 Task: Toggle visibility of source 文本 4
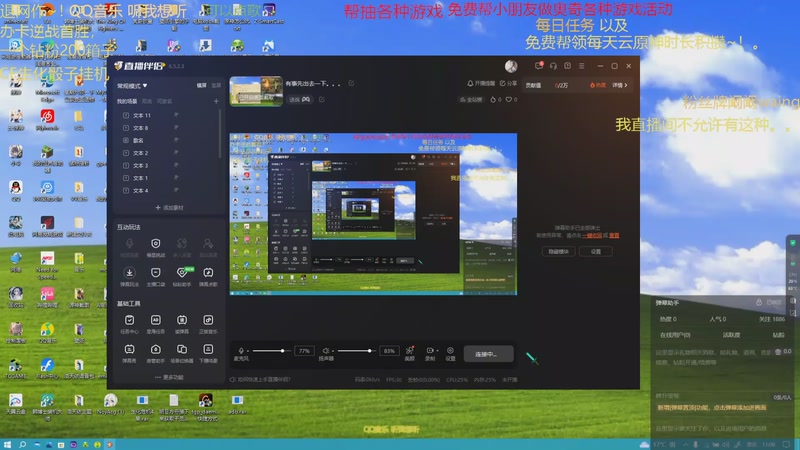pyautogui.click(x=176, y=190)
